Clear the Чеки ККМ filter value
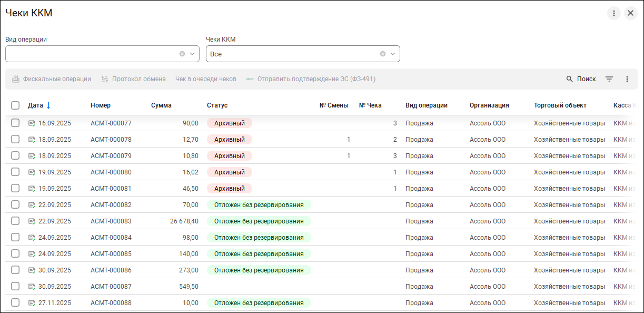The image size is (644, 313). click(383, 54)
